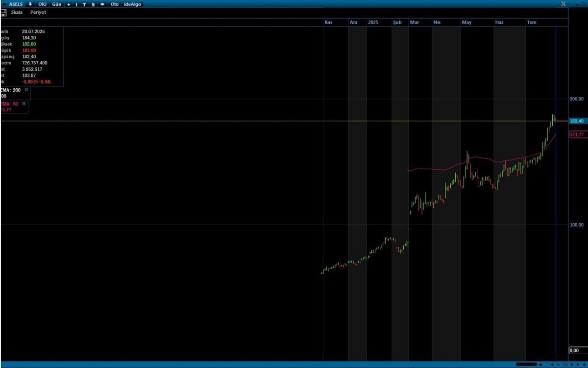The width and height of the screenshot is (588, 368).
Task: Click the up arrow icon in bottom bar
Action: pyautogui.click(x=572, y=365)
